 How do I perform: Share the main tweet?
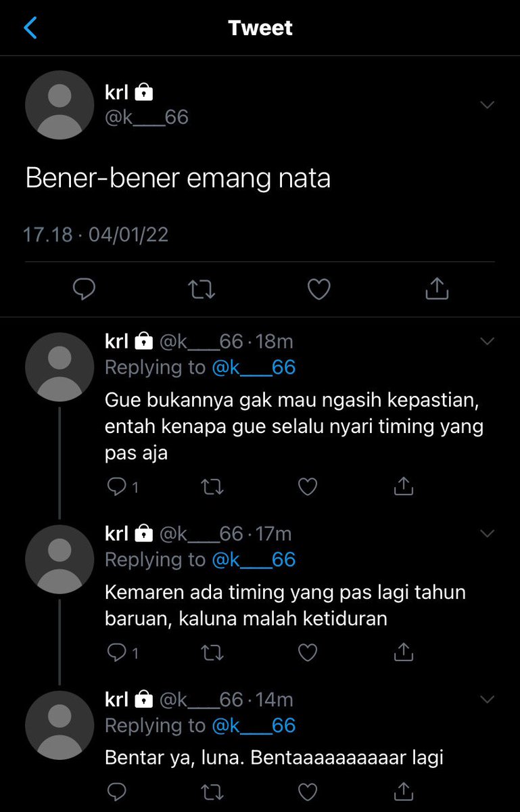437,288
